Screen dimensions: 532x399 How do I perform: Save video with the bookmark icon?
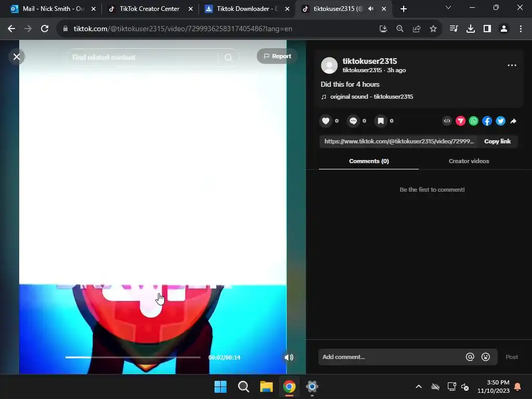[381, 121]
